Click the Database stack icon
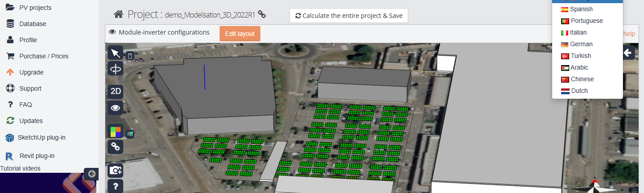 pyautogui.click(x=10, y=24)
